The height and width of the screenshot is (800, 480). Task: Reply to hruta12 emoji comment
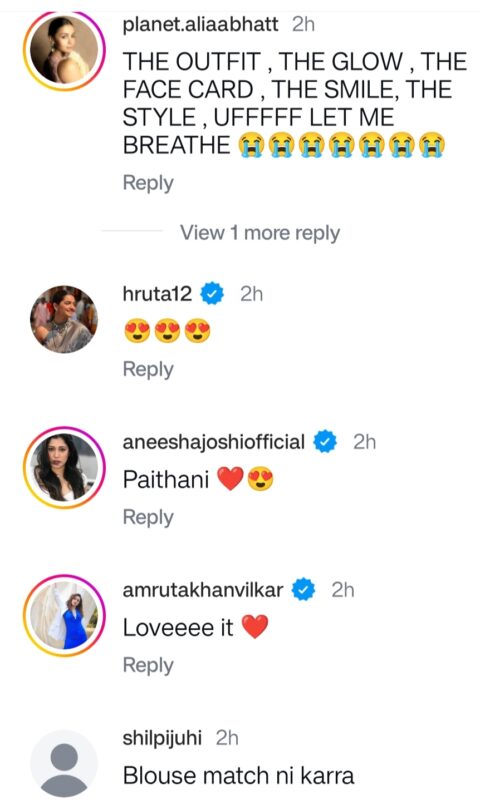pyautogui.click(x=148, y=369)
